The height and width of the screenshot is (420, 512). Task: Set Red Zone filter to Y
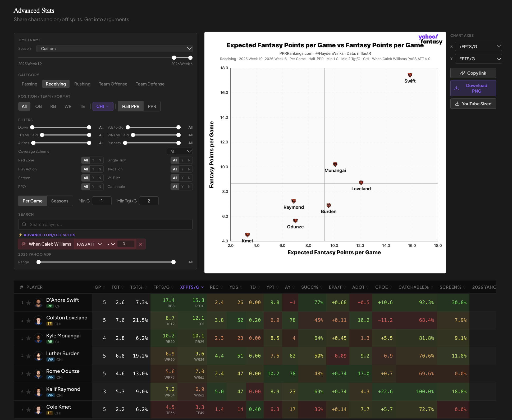[93, 160]
